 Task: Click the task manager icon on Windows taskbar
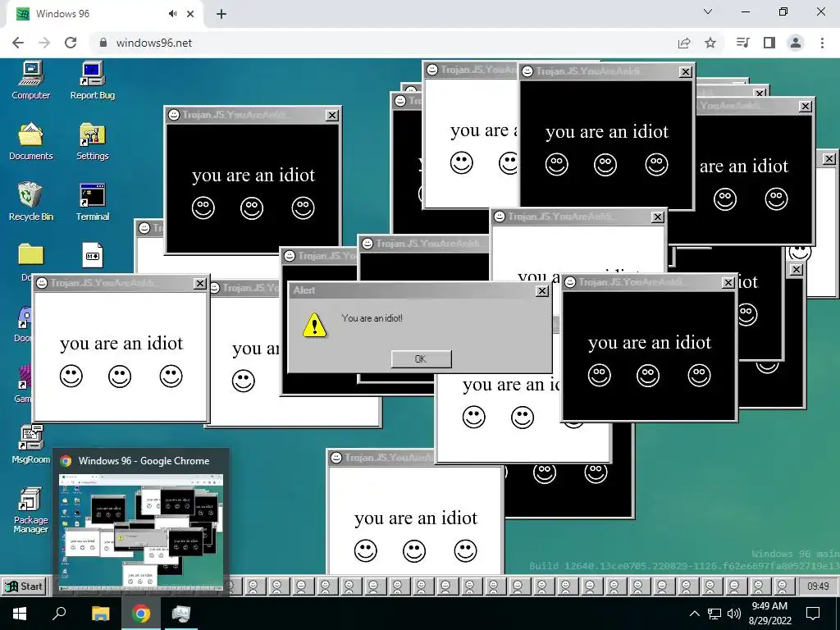[x=181, y=614]
